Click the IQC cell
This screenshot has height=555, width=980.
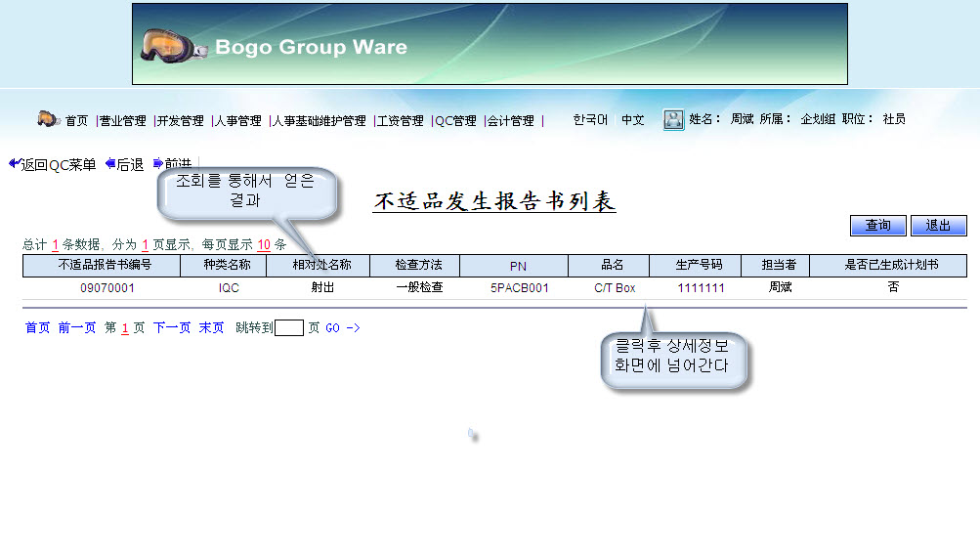click(x=229, y=288)
